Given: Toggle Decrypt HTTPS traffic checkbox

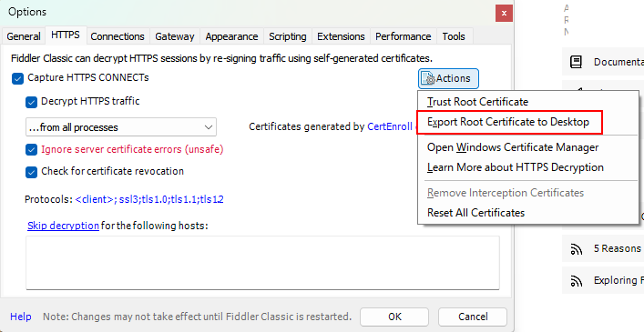Looking at the screenshot, I should 31,102.
